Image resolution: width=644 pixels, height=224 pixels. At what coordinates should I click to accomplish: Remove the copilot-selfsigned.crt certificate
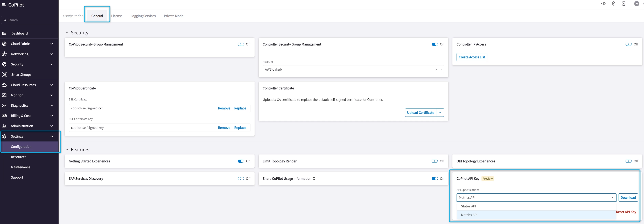point(224,108)
